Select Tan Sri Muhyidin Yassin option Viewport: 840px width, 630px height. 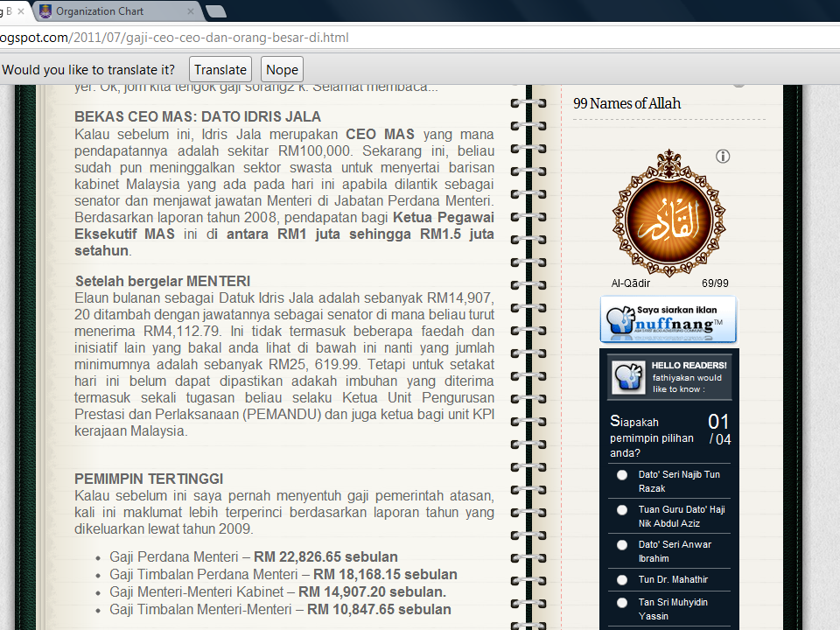coord(622,603)
